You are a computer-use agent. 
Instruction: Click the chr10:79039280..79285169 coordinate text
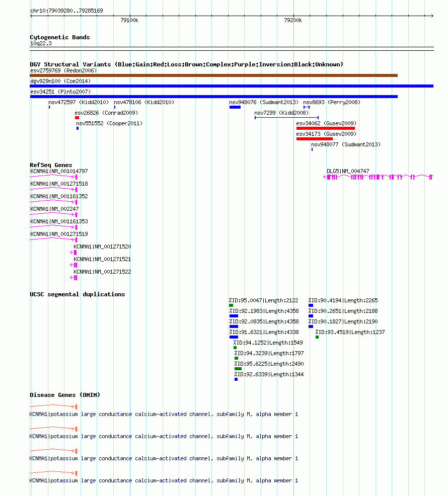tap(66, 11)
